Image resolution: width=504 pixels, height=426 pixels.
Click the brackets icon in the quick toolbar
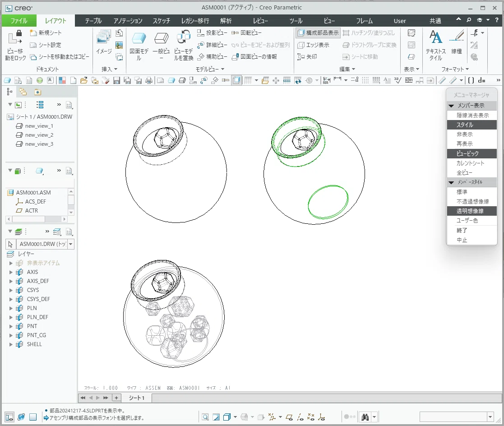[471, 80]
